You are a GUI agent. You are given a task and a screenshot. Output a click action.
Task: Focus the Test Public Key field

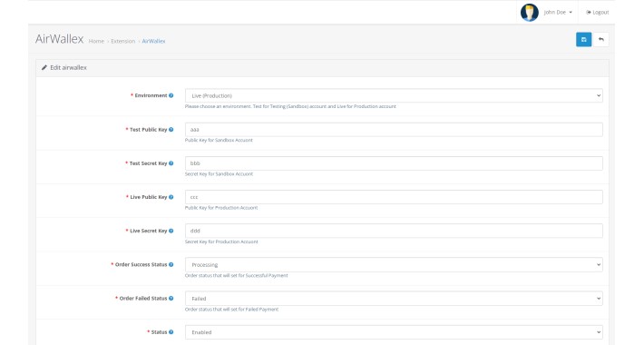coord(394,130)
